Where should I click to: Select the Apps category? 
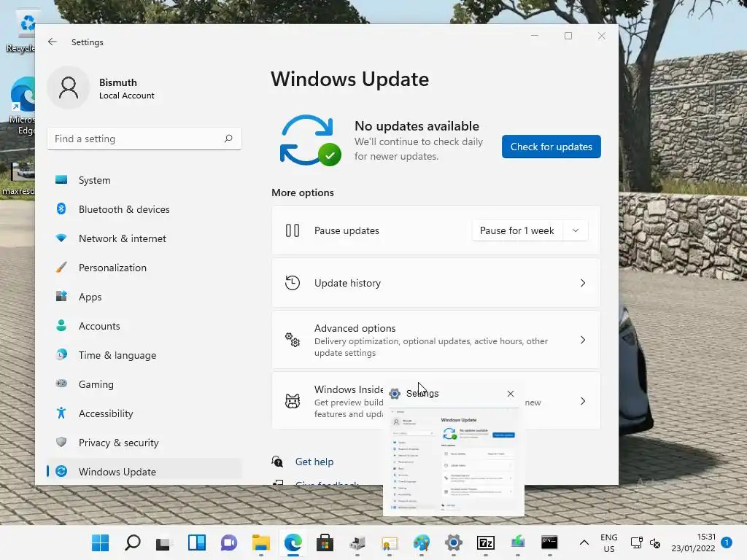click(x=144, y=297)
